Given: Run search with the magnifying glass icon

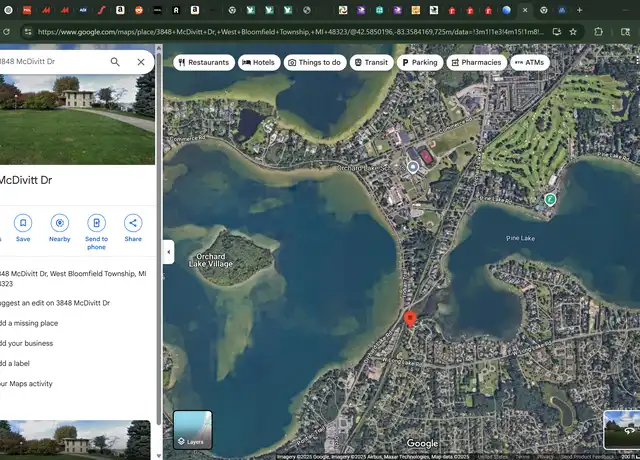Looking at the screenshot, I should 115,62.
